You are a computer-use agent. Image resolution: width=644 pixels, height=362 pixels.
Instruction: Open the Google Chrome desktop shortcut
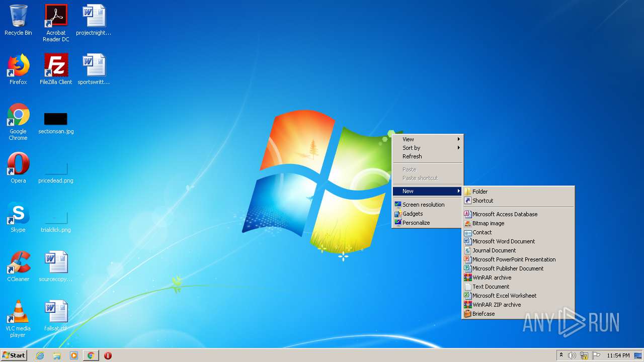click(x=18, y=122)
